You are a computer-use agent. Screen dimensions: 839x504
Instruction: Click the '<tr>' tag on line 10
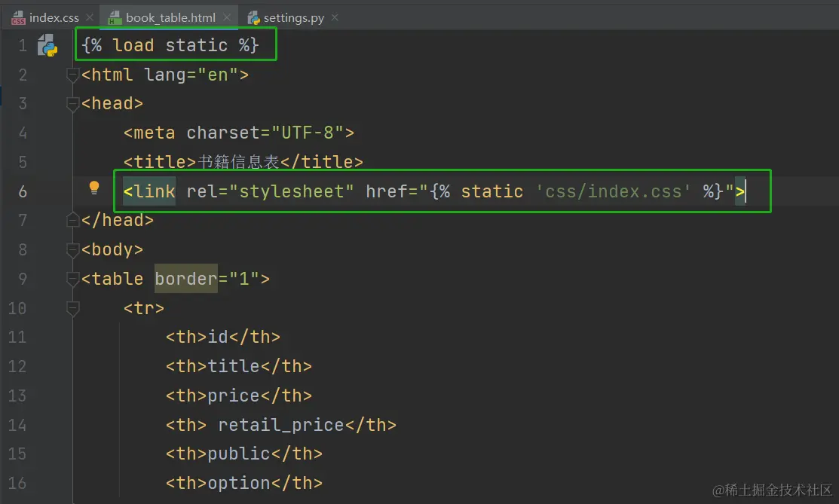144,308
